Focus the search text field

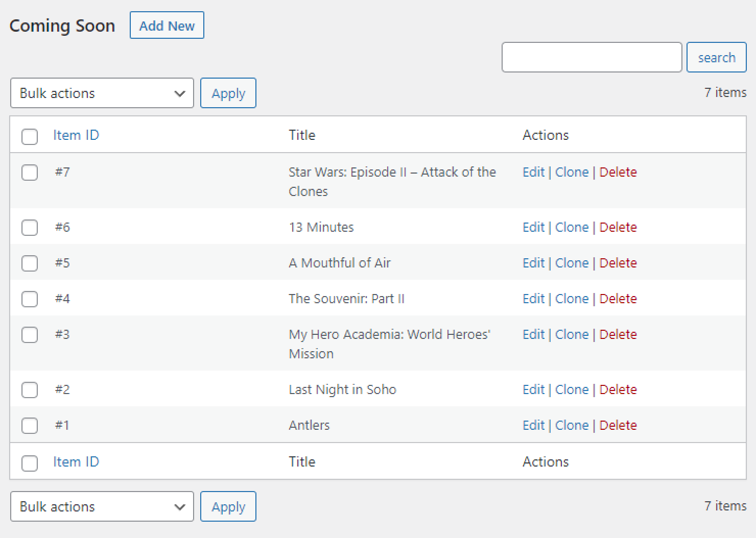point(592,57)
